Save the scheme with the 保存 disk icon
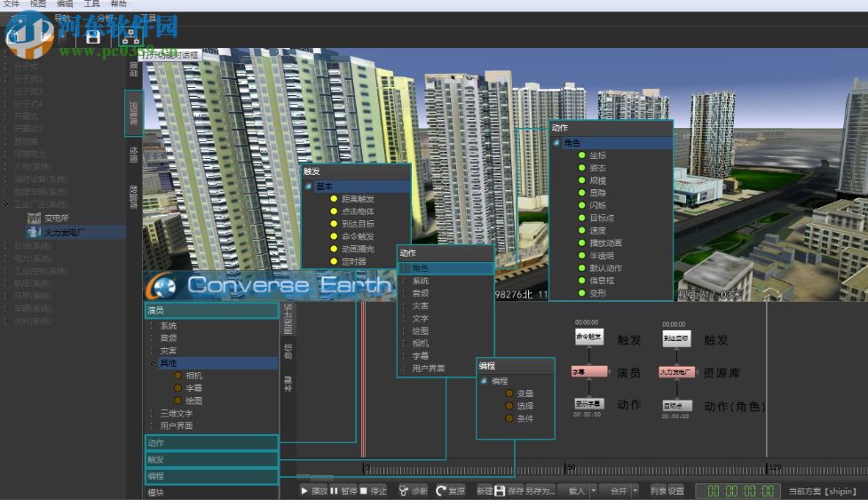This screenshot has width=868, height=500. [500, 490]
